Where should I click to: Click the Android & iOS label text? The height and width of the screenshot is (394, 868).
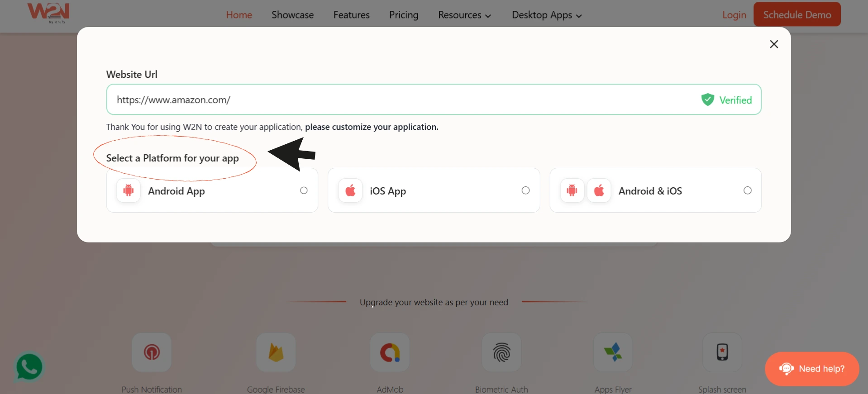point(650,191)
